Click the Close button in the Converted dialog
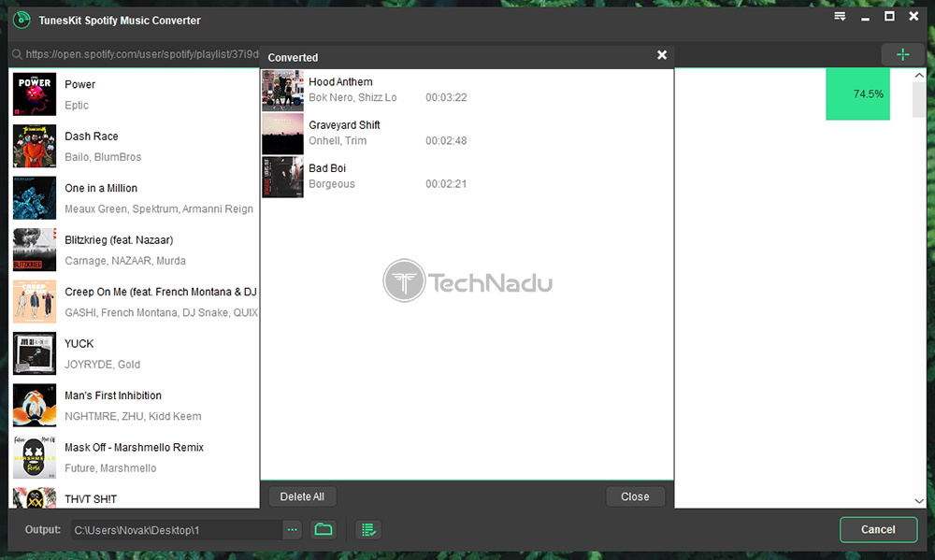 coord(635,496)
